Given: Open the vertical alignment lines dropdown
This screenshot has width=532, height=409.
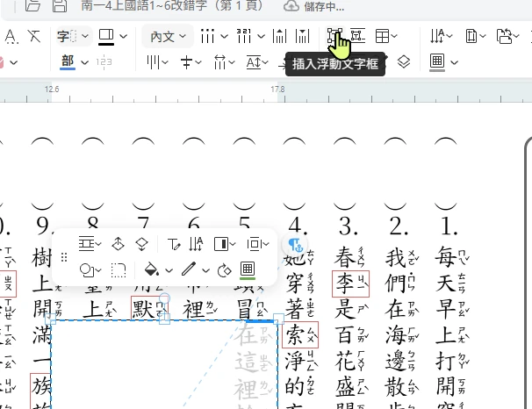Looking at the screenshot, I should point(157,62).
